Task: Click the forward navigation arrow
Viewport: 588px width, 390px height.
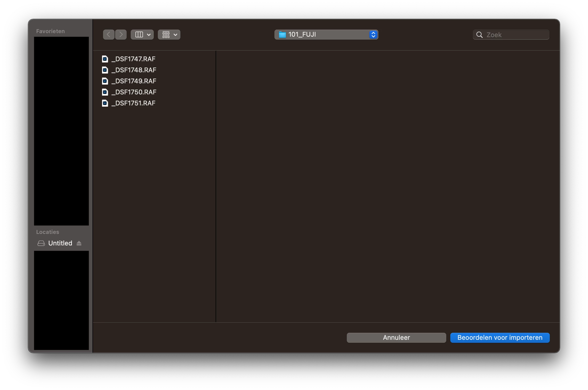Action: point(121,34)
